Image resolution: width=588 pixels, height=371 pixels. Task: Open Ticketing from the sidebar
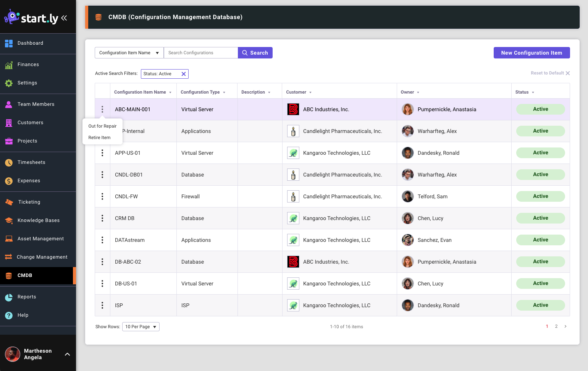pyautogui.click(x=29, y=202)
